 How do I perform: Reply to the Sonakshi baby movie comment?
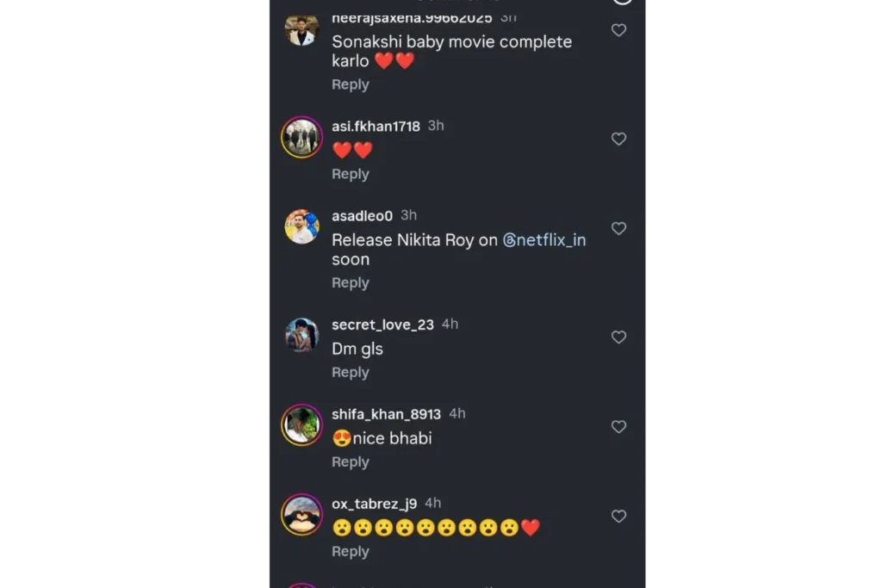pyautogui.click(x=351, y=84)
